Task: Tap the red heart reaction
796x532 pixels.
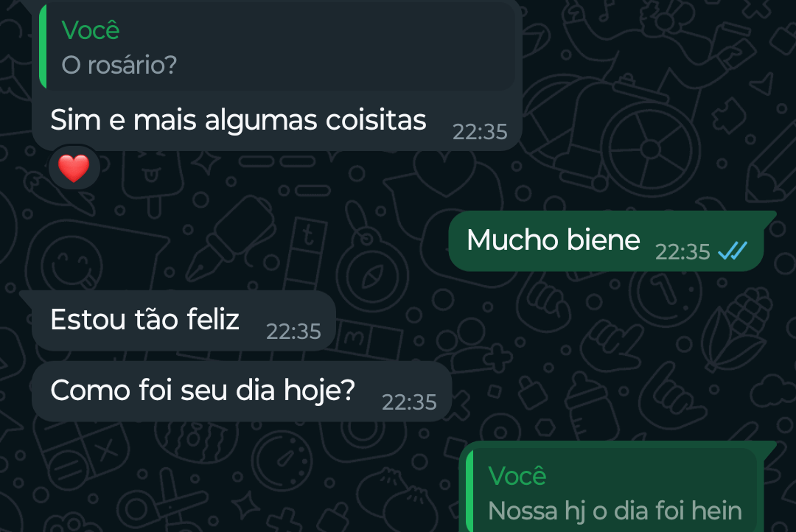Action: pyautogui.click(x=74, y=169)
